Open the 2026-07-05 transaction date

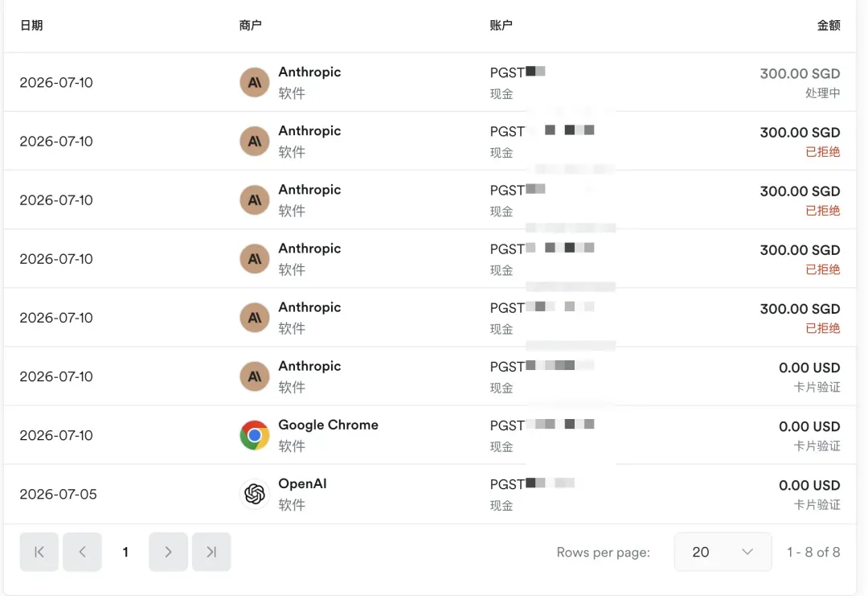coord(58,494)
